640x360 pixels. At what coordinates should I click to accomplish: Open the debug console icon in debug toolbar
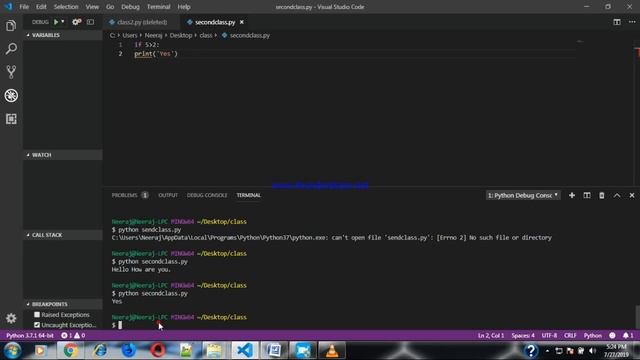90,22
